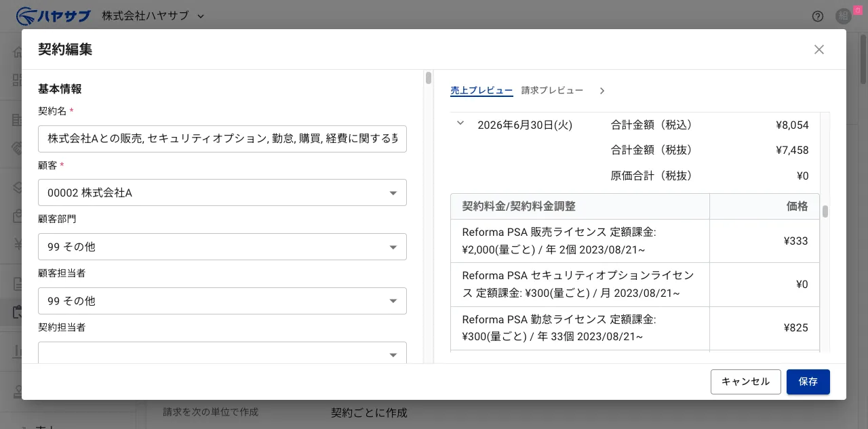
Task: Click the left form panel scrollbar thumb
Action: pyautogui.click(x=429, y=78)
